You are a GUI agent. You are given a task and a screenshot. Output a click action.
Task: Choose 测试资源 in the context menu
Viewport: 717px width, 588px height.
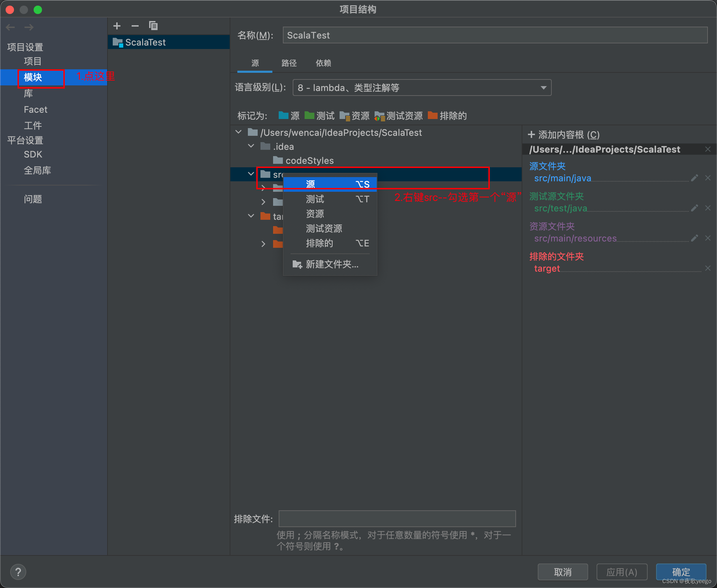point(330,229)
